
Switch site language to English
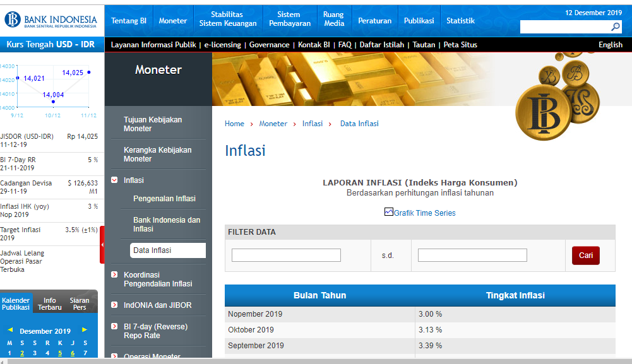pos(610,45)
